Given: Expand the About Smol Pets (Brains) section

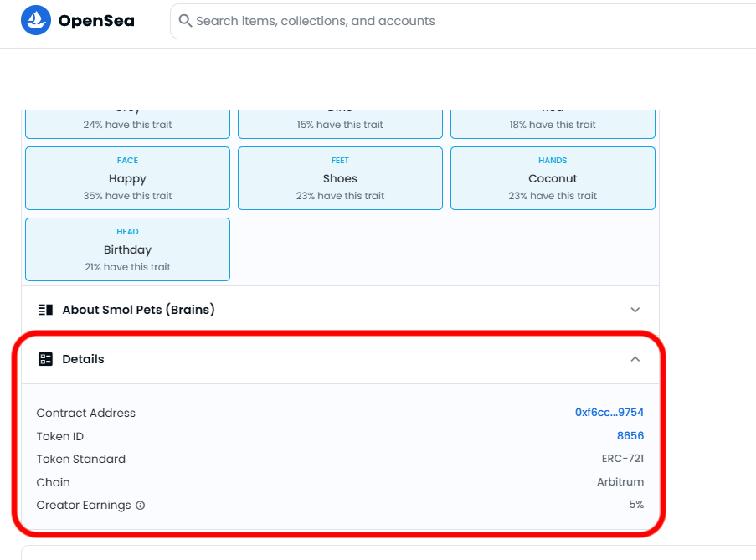Looking at the screenshot, I should (x=341, y=310).
